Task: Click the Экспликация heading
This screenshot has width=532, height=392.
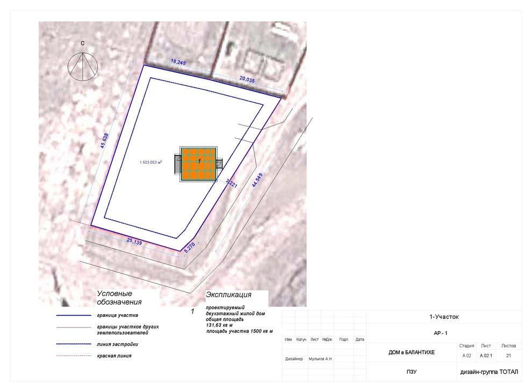Action: tap(228, 295)
